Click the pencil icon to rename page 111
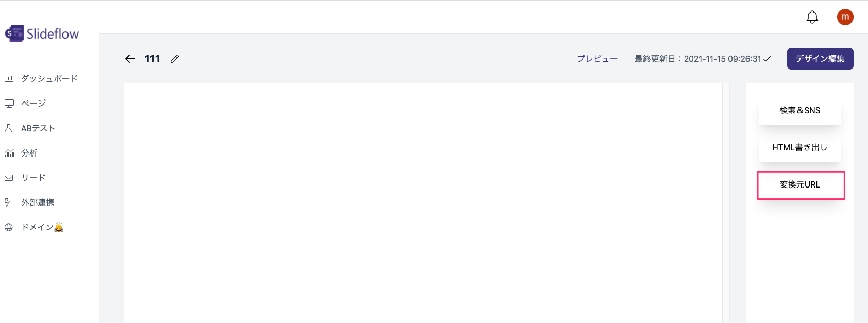 (174, 59)
